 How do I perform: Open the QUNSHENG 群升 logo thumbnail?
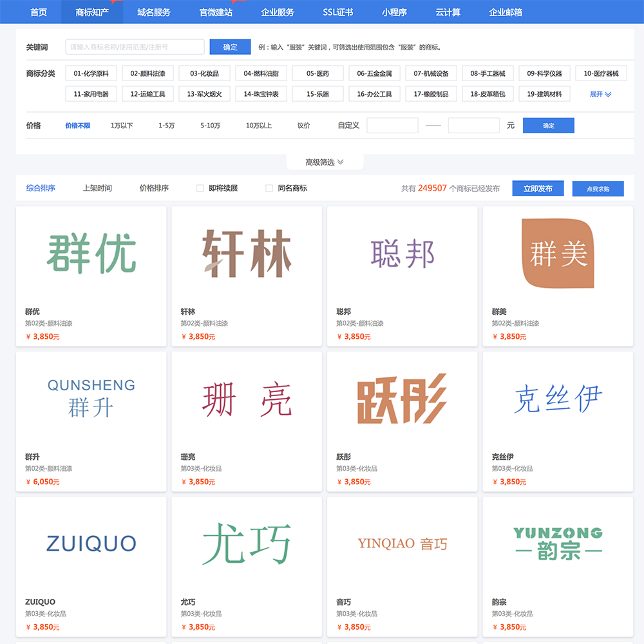(91, 399)
